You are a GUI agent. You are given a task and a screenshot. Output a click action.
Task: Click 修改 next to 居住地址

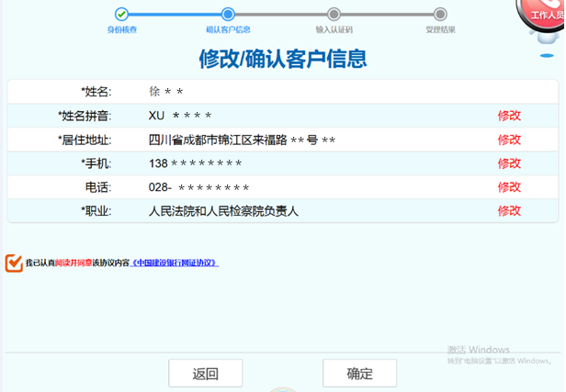(509, 140)
